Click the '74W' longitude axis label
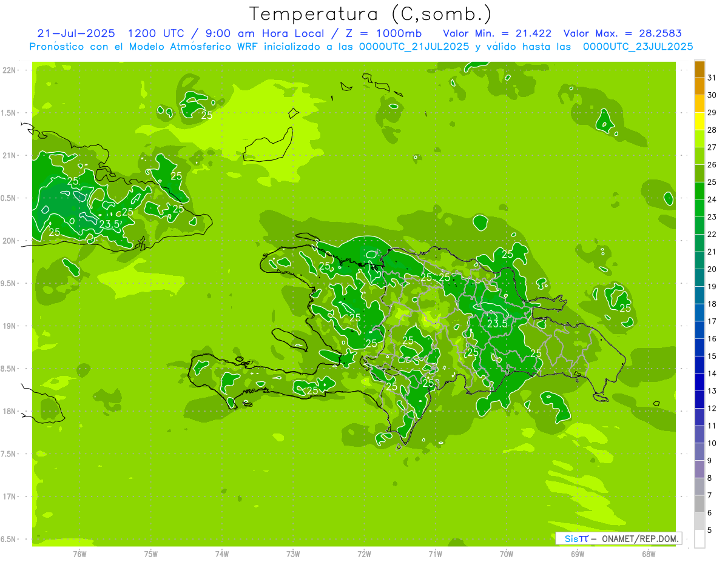Screen dimensions: 728x562 point(222,554)
